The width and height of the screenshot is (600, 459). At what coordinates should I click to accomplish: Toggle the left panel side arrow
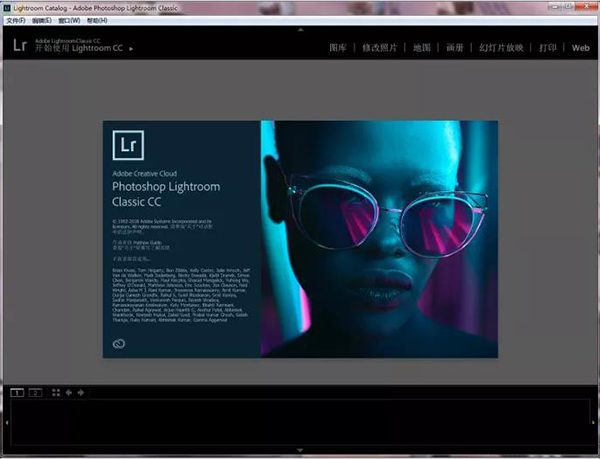click(x=7, y=423)
